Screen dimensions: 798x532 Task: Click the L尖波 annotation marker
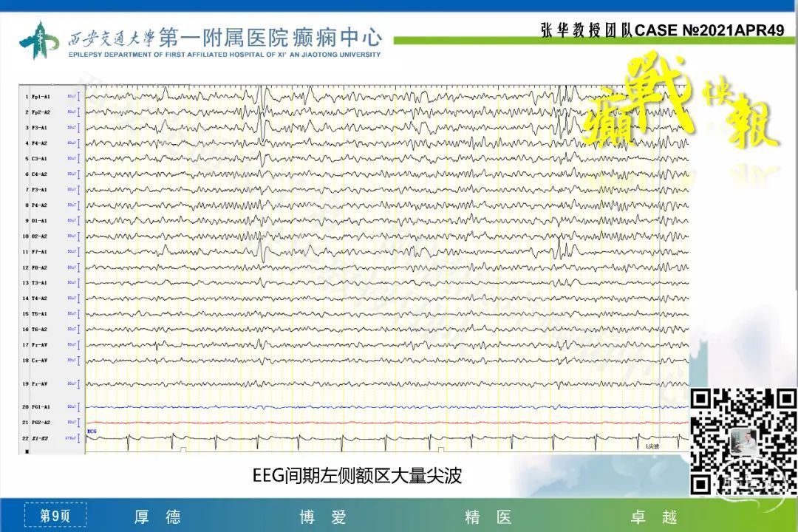coord(652,446)
